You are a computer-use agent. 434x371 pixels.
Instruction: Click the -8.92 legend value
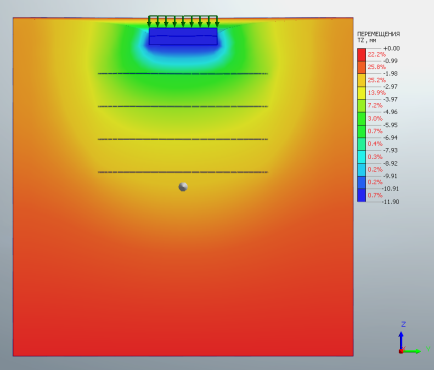[390, 163]
